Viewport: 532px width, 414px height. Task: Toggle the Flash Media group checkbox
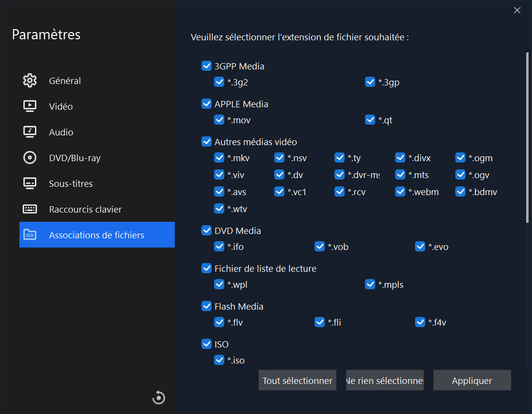[206, 306]
